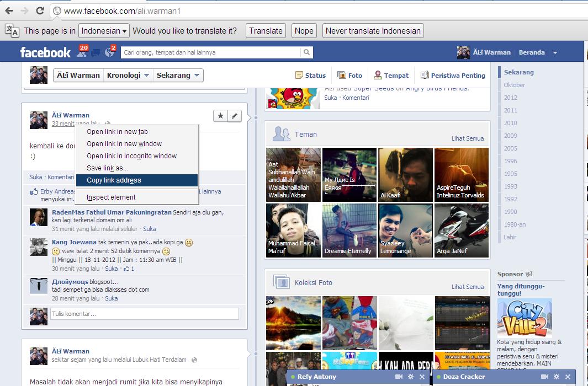Click the star highlight icon on post
588x386 pixels.
click(x=220, y=116)
